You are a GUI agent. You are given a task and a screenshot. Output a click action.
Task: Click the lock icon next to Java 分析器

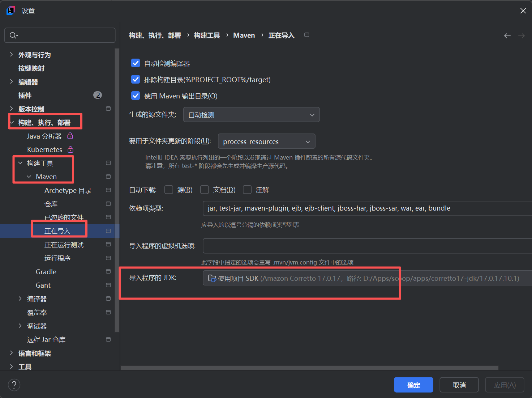pos(70,136)
